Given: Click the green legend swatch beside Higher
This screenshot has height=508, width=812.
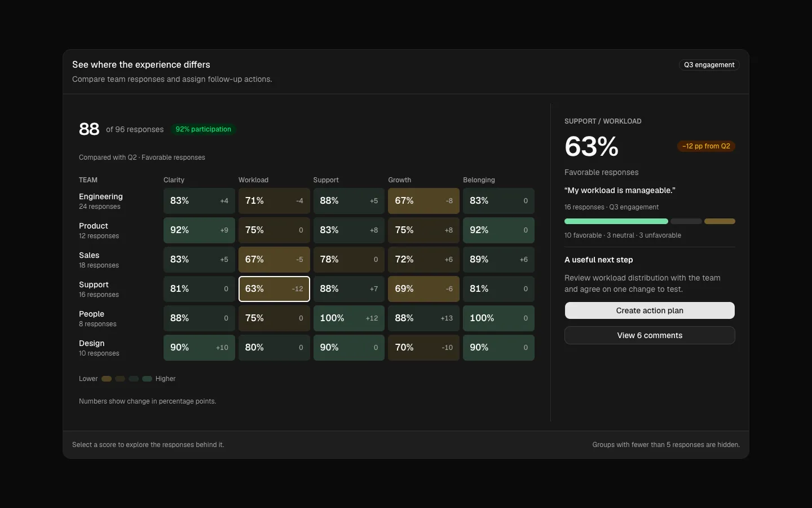Looking at the screenshot, I should click(x=147, y=379).
